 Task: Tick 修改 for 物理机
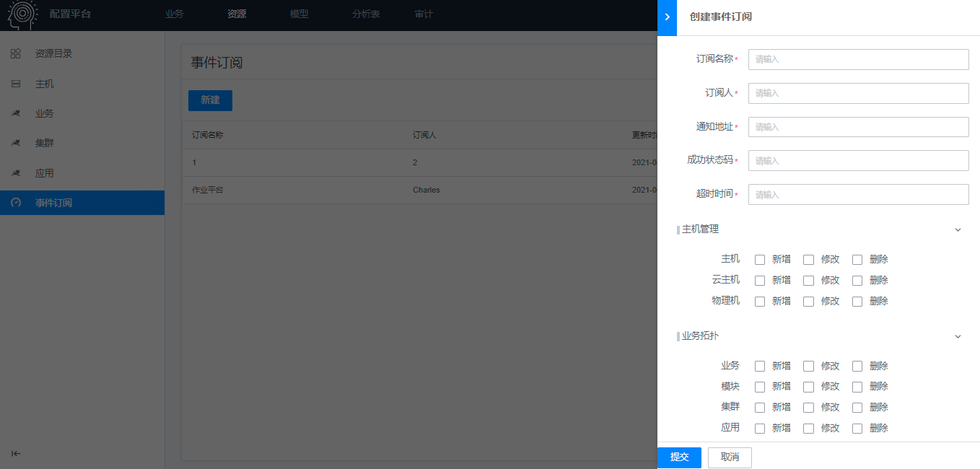tap(808, 302)
